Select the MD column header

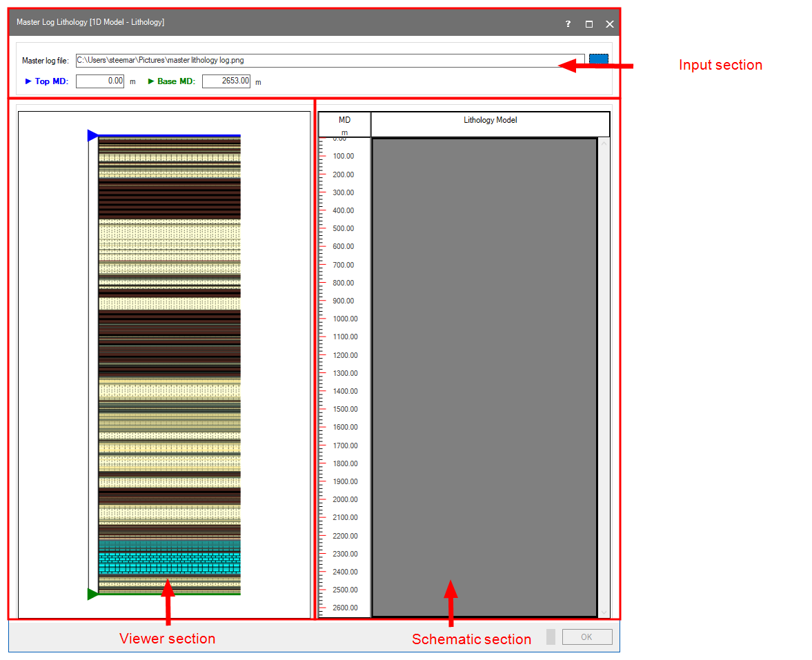pos(344,124)
